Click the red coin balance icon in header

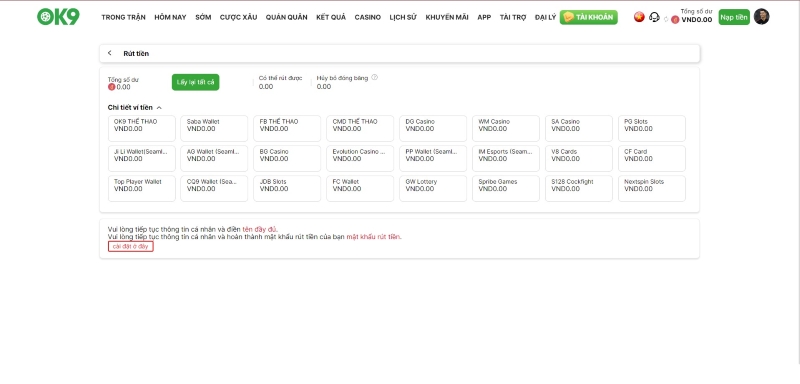point(675,20)
